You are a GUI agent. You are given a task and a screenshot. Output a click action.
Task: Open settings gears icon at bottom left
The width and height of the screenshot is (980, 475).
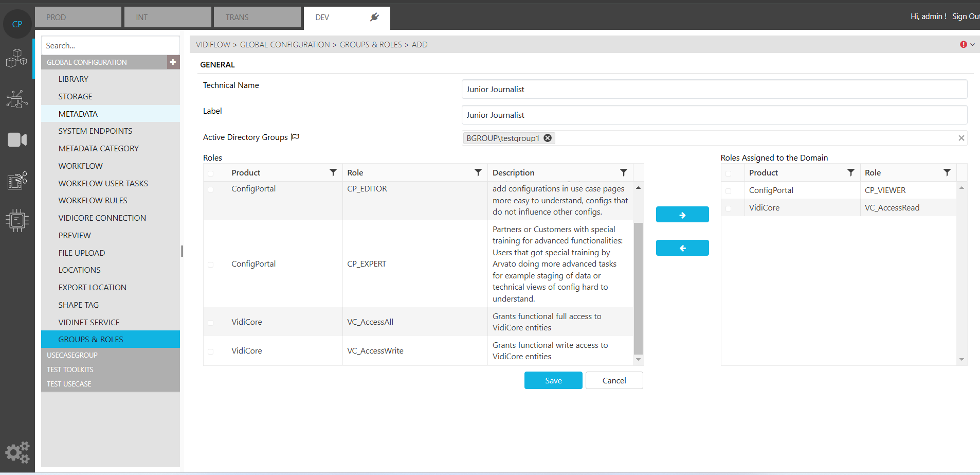pos(17,452)
